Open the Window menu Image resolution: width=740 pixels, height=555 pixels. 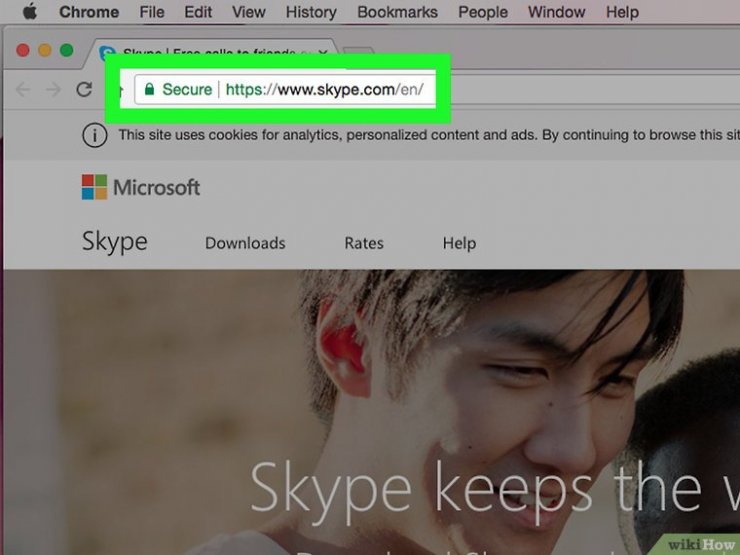[x=556, y=12]
